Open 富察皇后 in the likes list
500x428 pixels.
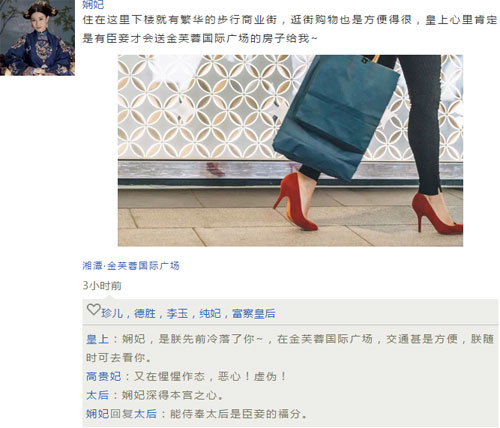coord(254,314)
